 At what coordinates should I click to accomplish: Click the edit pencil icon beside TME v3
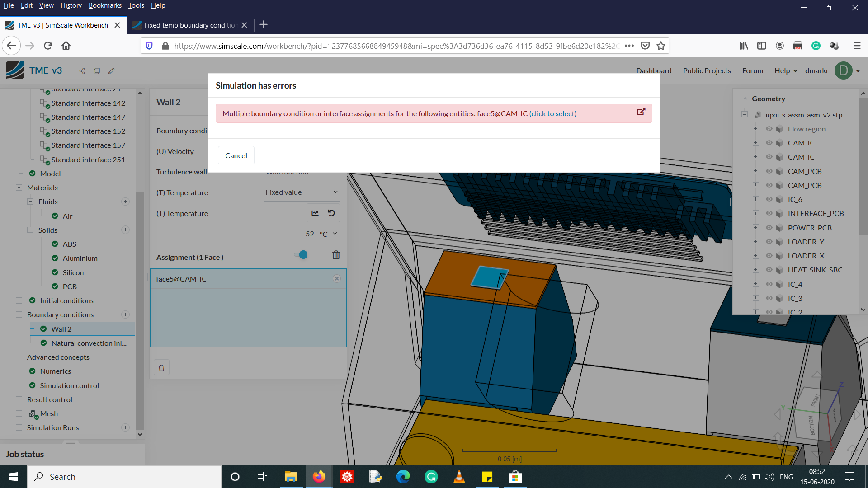(x=111, y=71)
